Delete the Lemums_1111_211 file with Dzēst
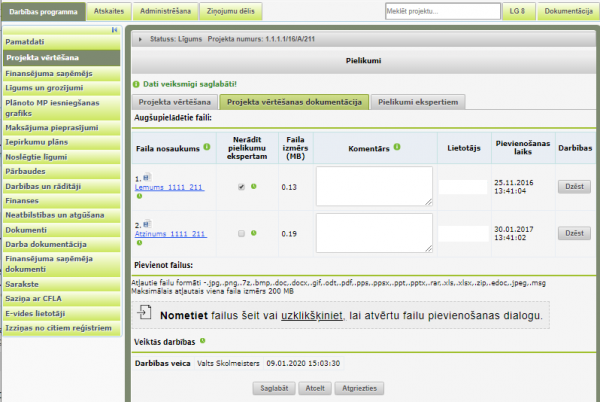The image size is (600, 402). 574,187
